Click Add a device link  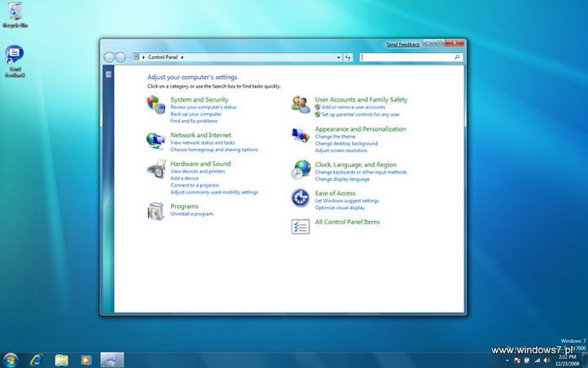(x=184, y=178)
